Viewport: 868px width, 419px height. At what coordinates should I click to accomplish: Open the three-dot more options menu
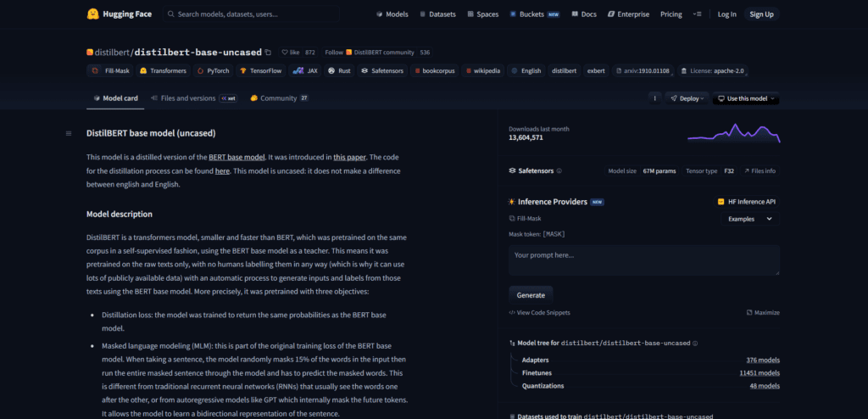coord(655,98)
